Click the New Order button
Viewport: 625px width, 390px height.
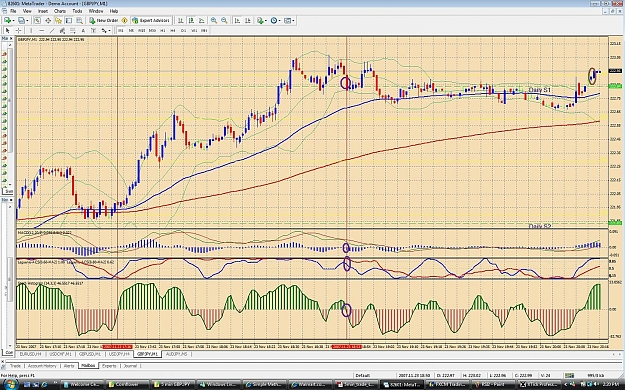point(104,20)
